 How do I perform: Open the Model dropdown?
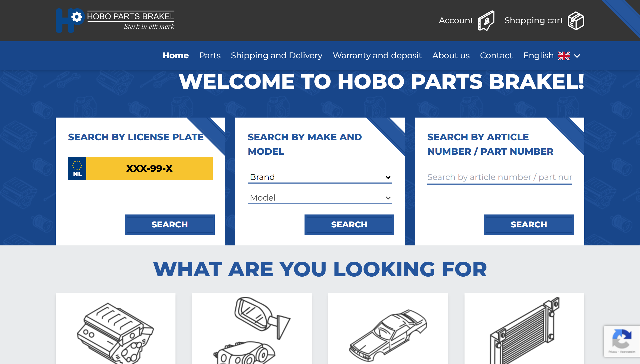pos(320,198)
